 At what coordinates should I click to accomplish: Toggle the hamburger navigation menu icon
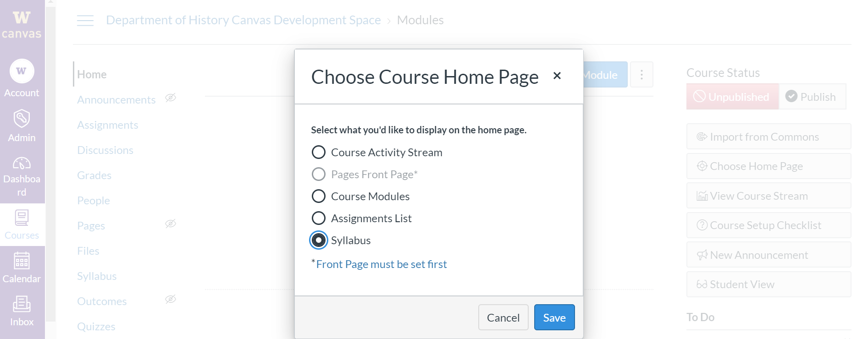coord(85,20)
